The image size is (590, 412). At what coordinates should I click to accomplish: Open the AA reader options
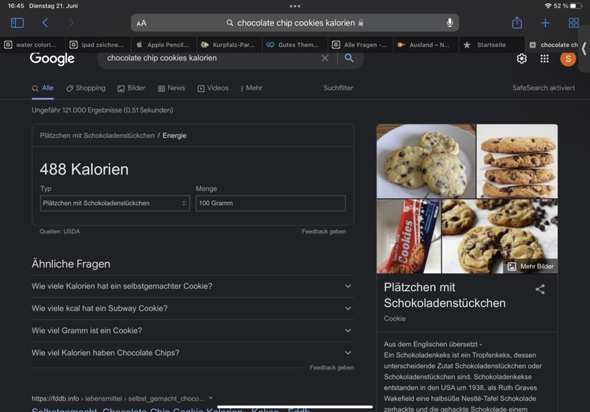141,23
